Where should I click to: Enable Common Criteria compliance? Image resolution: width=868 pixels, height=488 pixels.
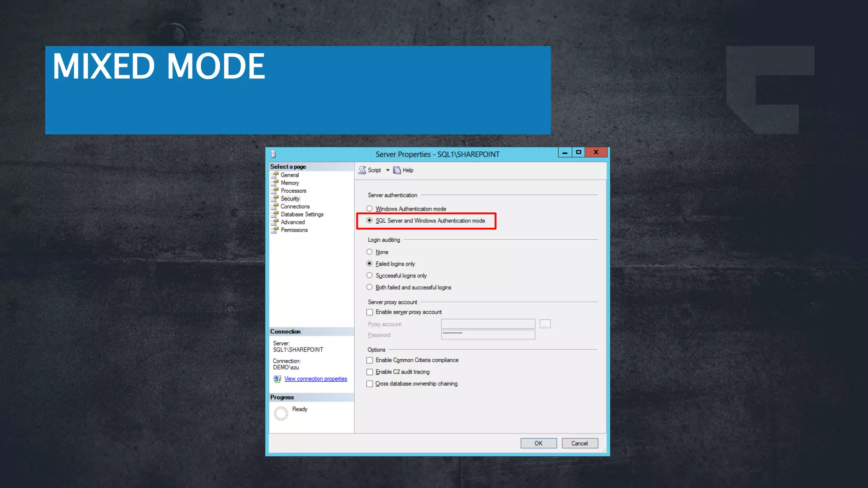[370, 360]
